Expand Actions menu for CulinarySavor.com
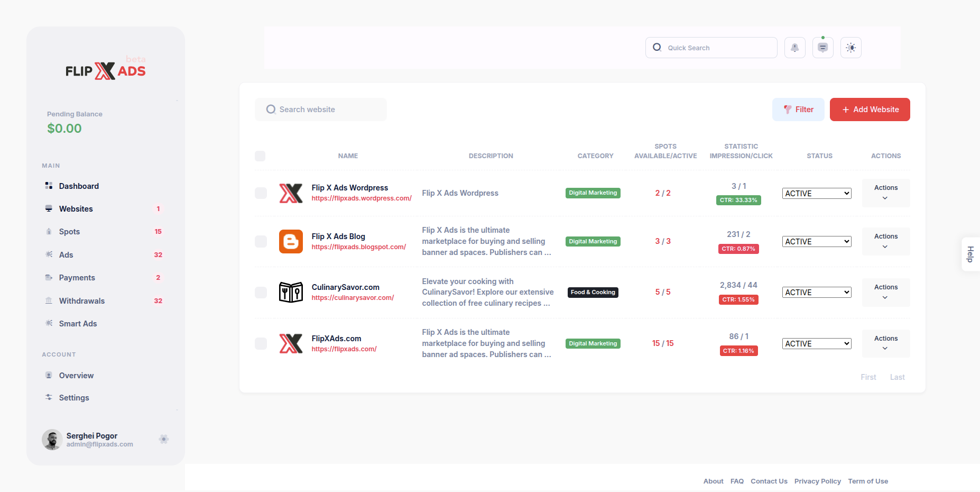Image resolution: width=980 pixels, height=492 pixels. point(886,292)
